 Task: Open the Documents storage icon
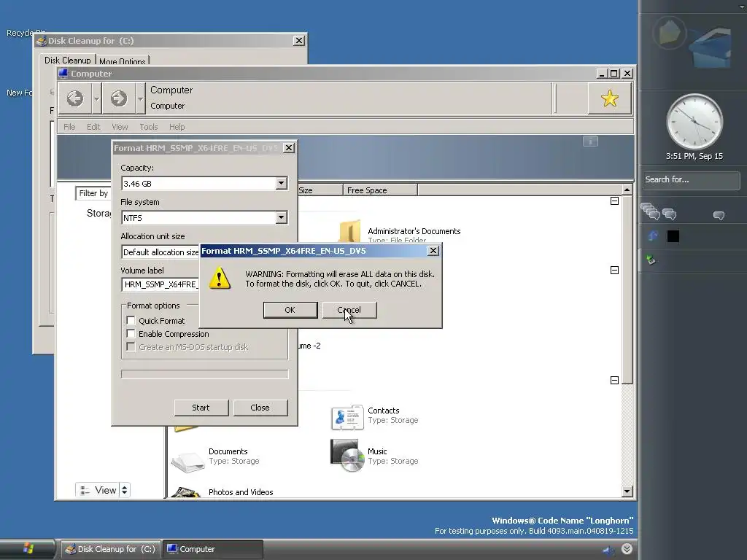pyautogui.click(x=187, y=461)
